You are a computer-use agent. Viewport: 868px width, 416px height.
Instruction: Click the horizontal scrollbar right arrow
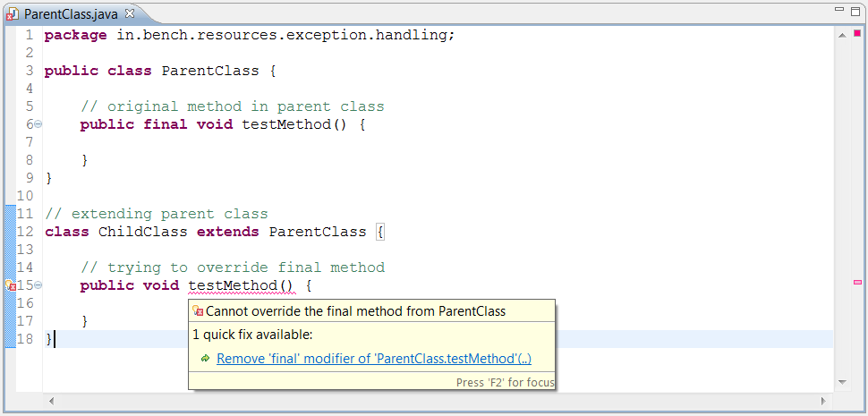click(x=825, y=400)
